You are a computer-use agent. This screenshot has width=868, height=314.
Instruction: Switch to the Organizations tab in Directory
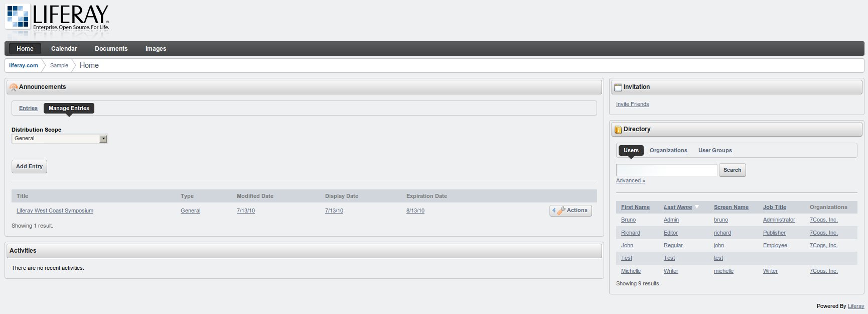(668, 150)
